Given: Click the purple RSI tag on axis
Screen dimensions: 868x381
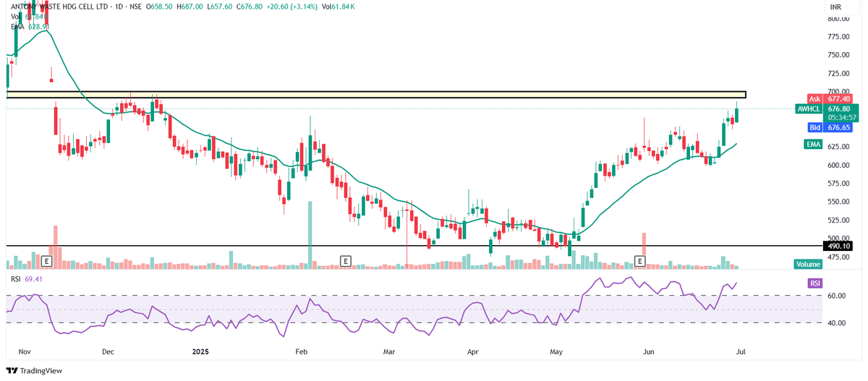Looking at the screenshot, I should coord(815,283).
